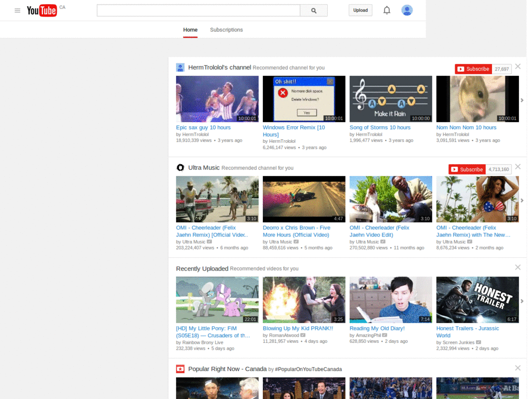Click the 4,713,160 subscriber count
The image size is (532, 399).
point(498,170)
